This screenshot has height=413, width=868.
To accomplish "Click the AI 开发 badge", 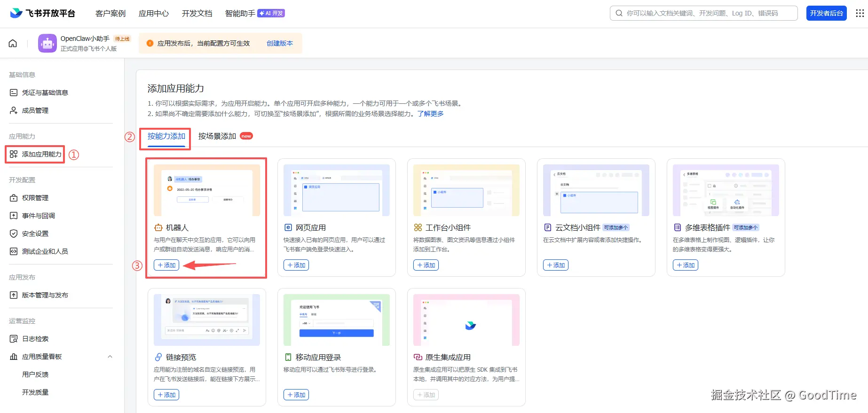I will (271, 13).
